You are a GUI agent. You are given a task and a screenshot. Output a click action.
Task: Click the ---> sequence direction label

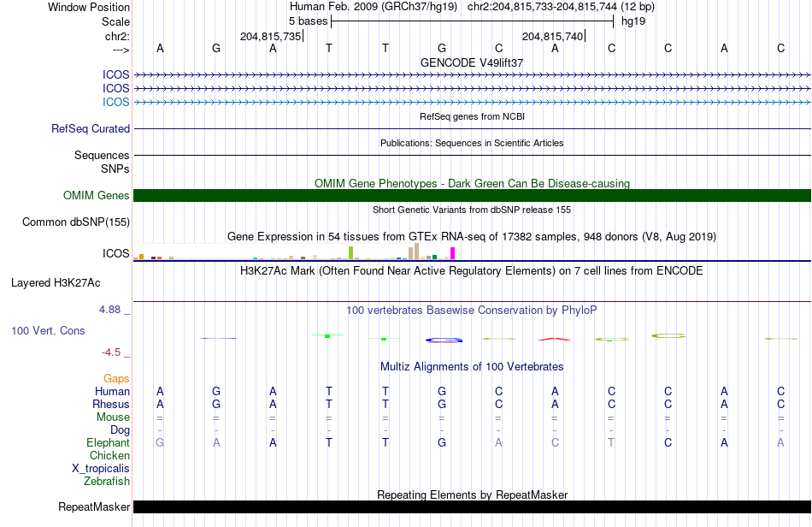[x=121, y=50]
